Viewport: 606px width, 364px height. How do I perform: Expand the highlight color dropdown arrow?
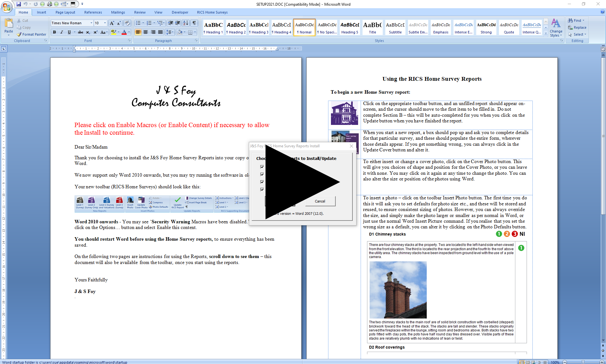[x=118, y=32]
